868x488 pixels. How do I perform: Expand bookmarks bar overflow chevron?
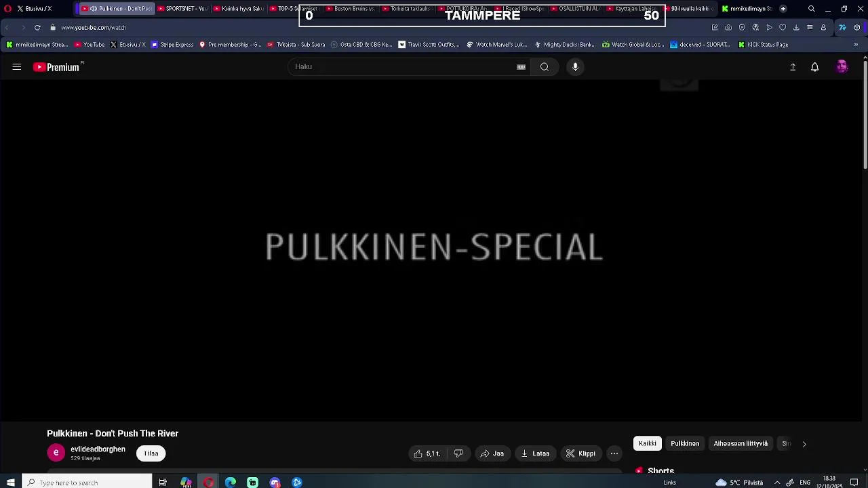pyautogui.click(x=856, y=45)
